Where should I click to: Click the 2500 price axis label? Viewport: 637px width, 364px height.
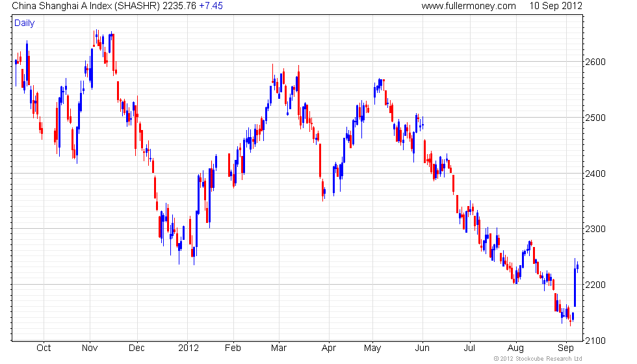pyautogui.click(x=595, y=118)
